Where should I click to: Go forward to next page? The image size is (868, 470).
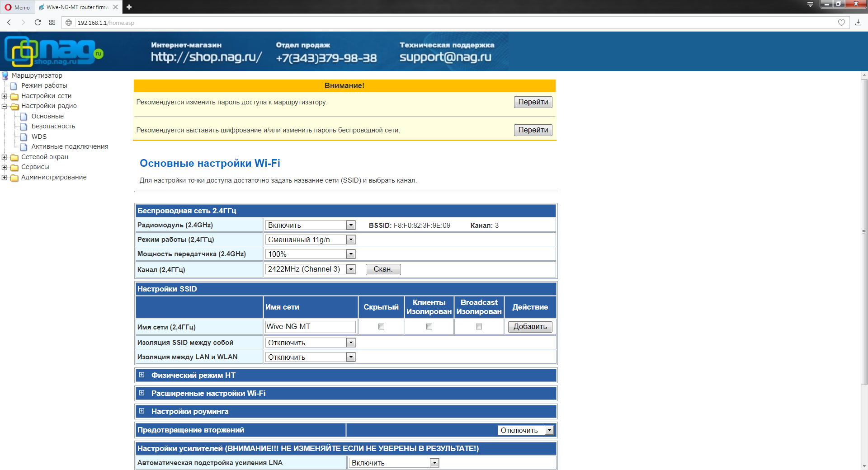[x=23, y=23]
